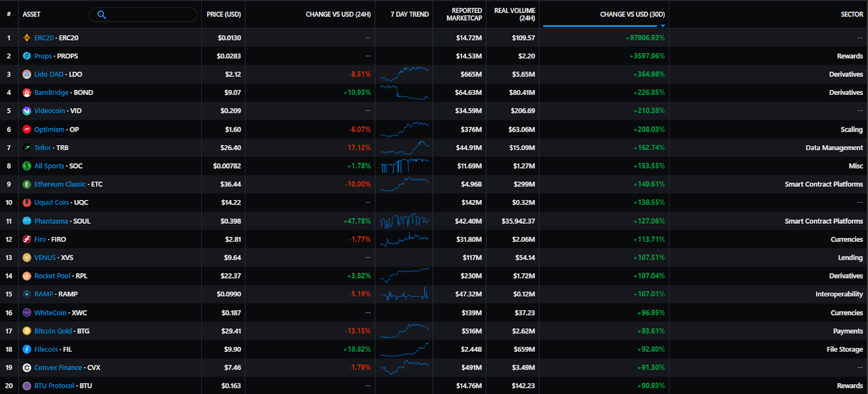Click Ethereum Classic marketcap $4.96B

click(x=471, y=184)
